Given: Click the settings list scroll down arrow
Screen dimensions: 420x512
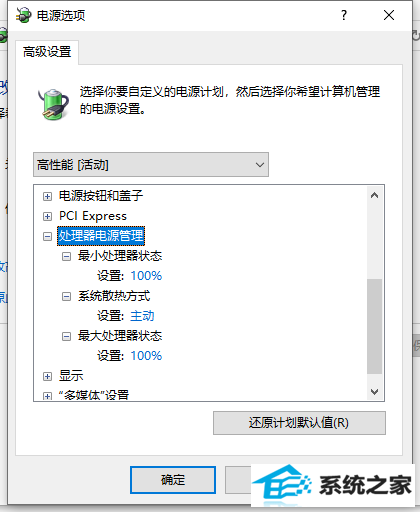Looking at the screenshot, I should pyautogui.click(x=374, y=391).
